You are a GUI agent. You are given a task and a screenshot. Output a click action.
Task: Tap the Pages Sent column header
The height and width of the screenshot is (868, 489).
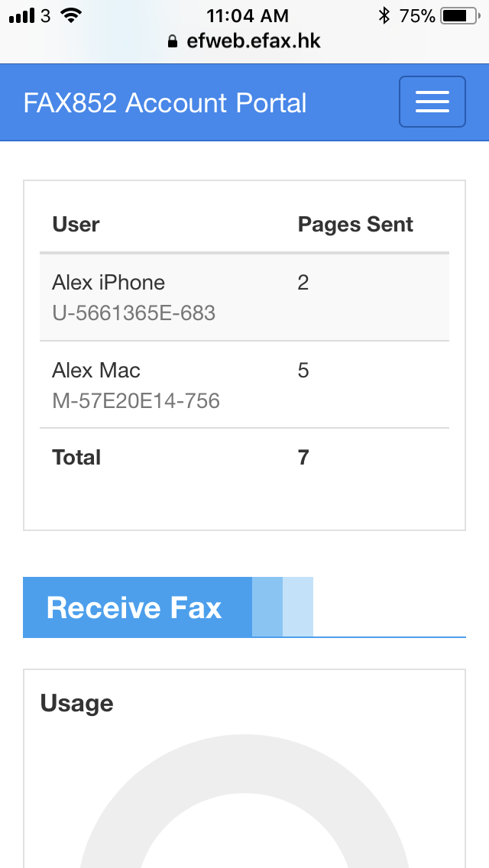click(355, 224)
